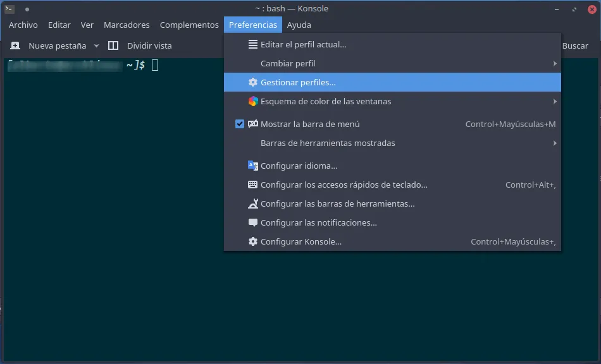Click the speech bubble notifications icon
This screenshot has height=364, width=601.
coord(253,222)
